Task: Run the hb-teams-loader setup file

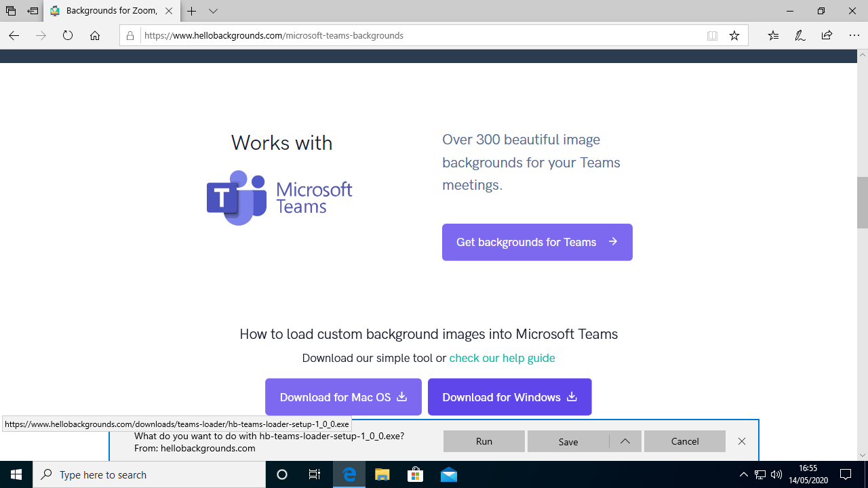Action: coord(484,441)
